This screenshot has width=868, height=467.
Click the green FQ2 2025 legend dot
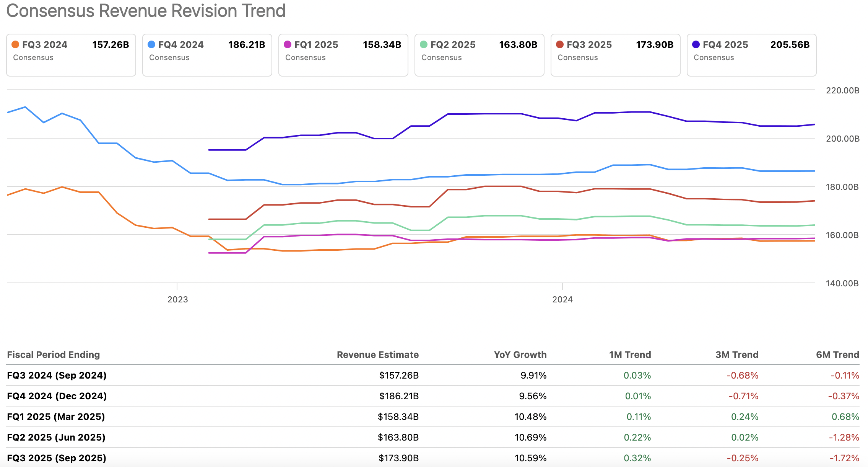424,44
